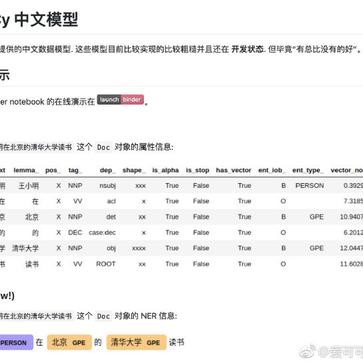Click the GPE type cell in the obj row
The height and width of the screenshot is (363, 363).
point(317,248)
